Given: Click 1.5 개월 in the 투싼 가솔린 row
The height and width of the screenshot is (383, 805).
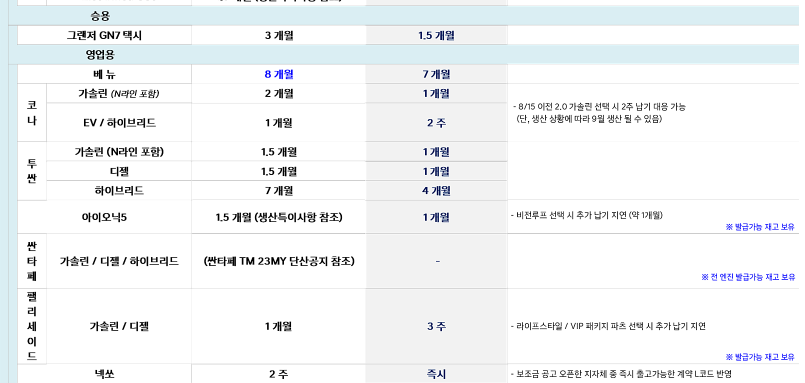Looking at the screenshot, I should (279, 151).
